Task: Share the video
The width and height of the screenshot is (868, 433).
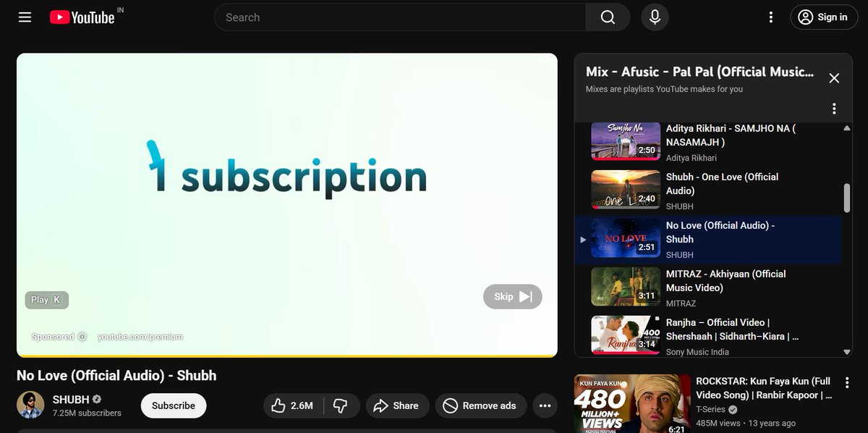Action: click(397, 405)
